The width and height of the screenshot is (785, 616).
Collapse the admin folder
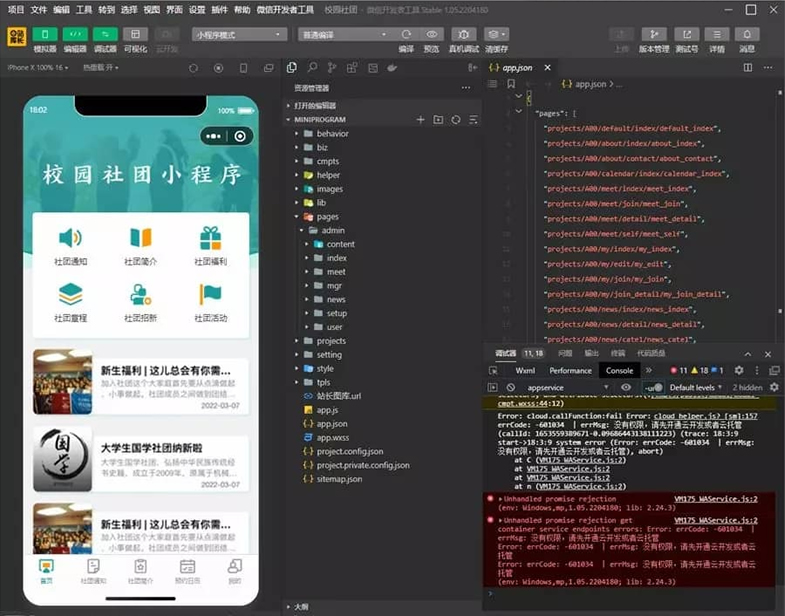[383, 230]
